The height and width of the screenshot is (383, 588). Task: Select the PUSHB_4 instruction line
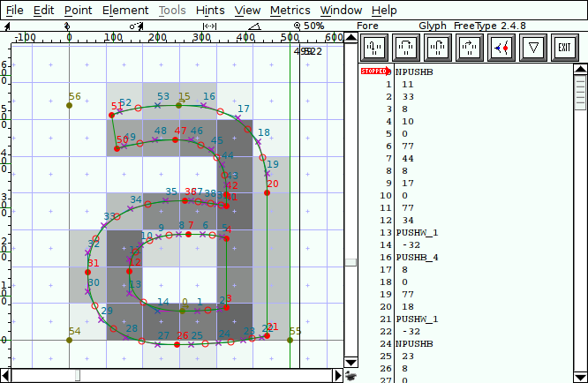pos(418,256)
